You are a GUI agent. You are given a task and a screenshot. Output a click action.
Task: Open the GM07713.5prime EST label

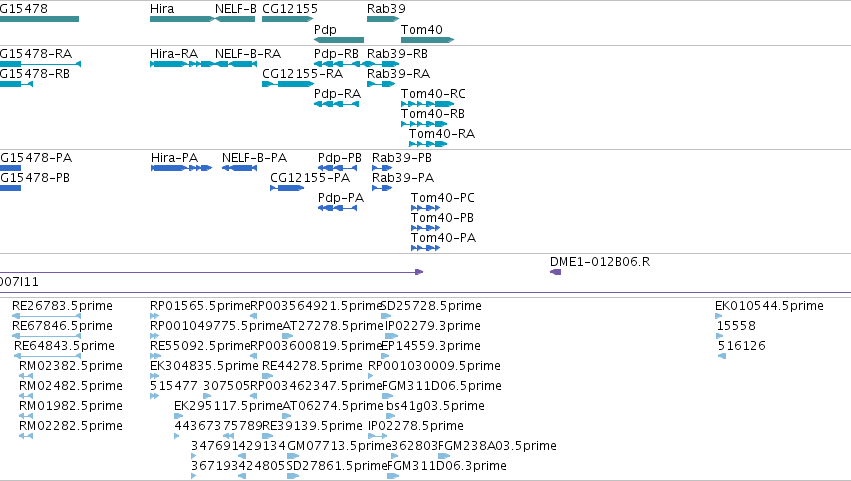(x=339, y=447)
